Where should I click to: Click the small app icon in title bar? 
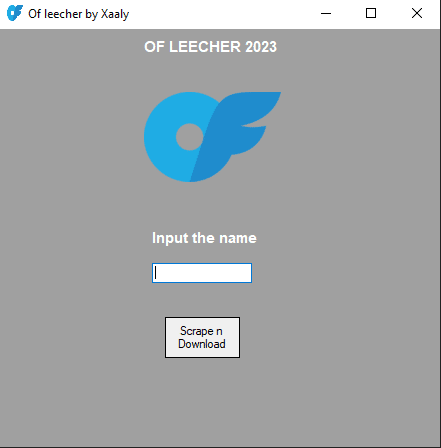pos(15,13)
